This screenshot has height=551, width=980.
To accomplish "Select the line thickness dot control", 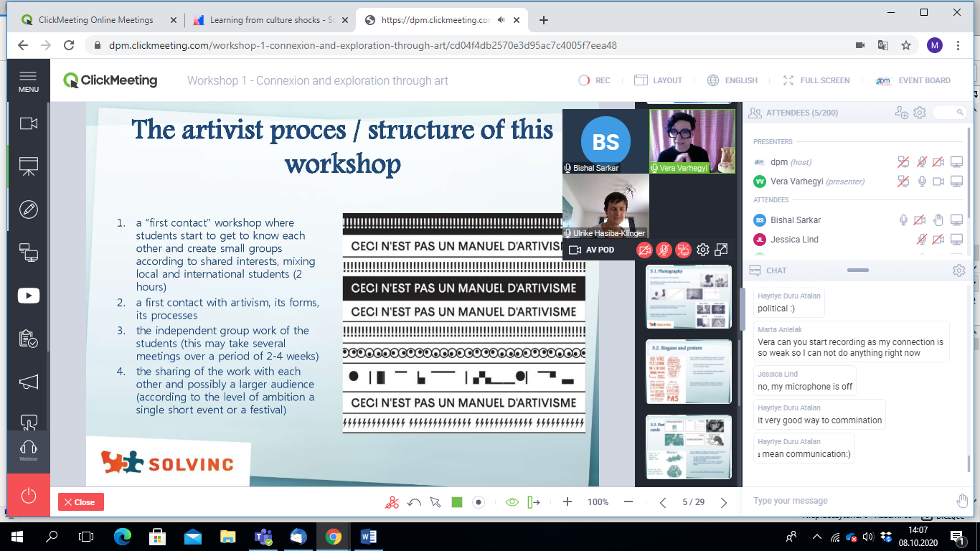I will point(479,502).
